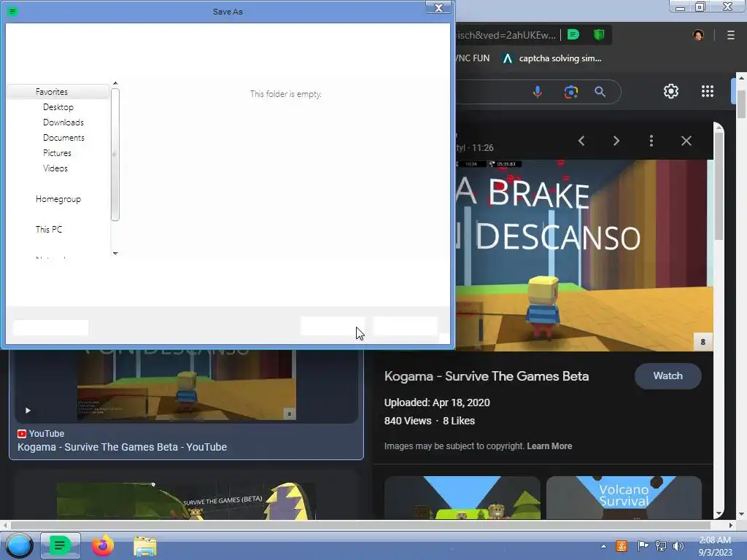Click the volume speaker tray icon

678,546
